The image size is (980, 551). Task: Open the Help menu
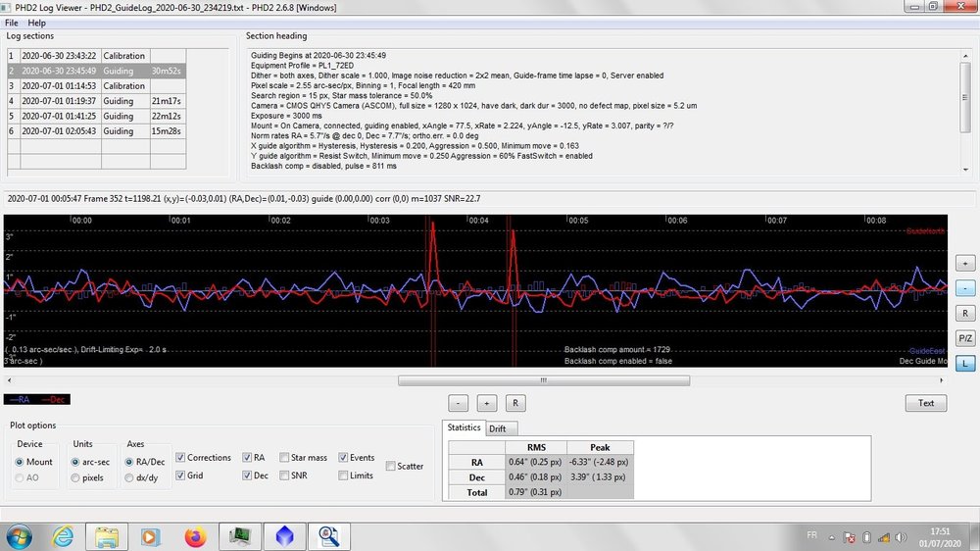click(37, 23)
